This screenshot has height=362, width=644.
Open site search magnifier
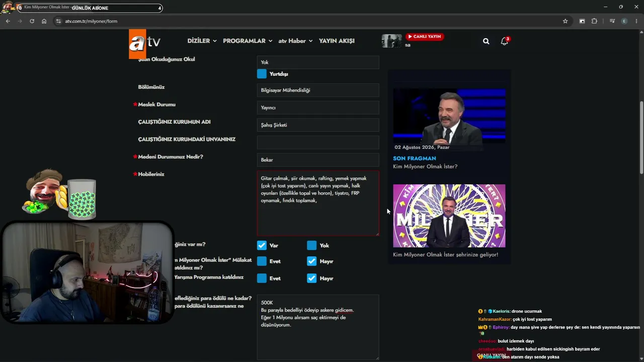pyautogui.click(x=486, y=41)
